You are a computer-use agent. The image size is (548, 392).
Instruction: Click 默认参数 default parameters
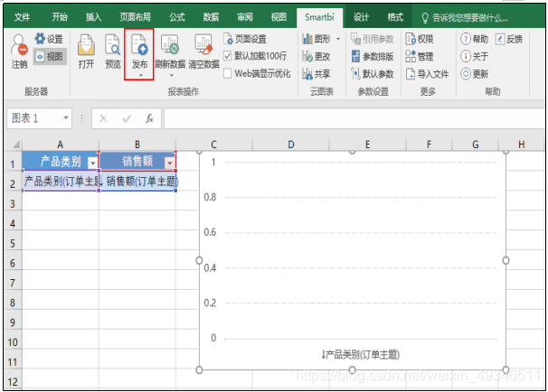373,74
